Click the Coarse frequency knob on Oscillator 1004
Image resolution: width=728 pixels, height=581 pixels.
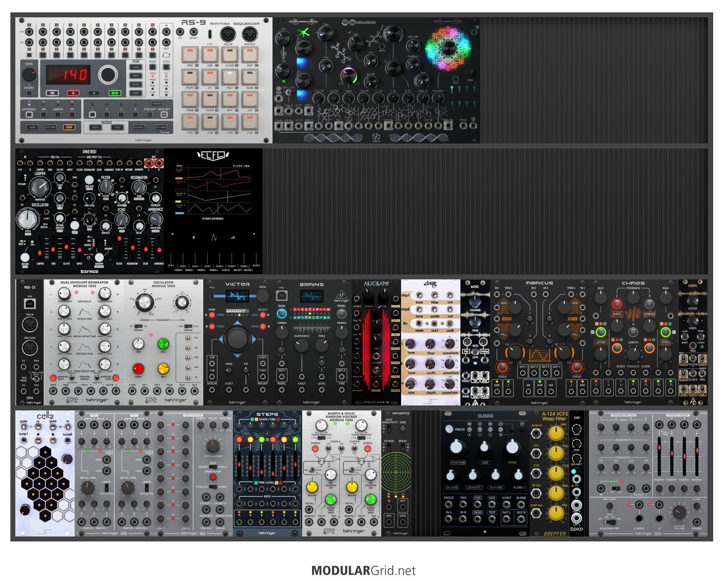(x=145, y=302)
